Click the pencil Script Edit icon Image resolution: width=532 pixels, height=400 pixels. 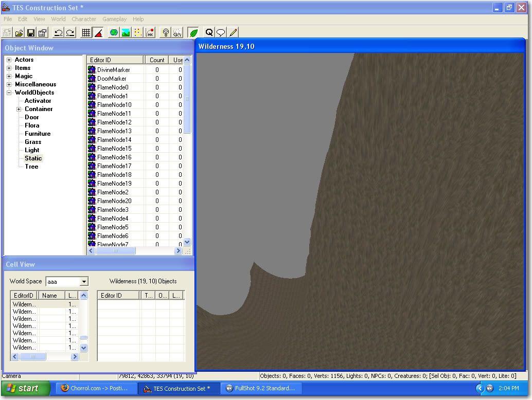pyautogui.click(x=233, y=32)
